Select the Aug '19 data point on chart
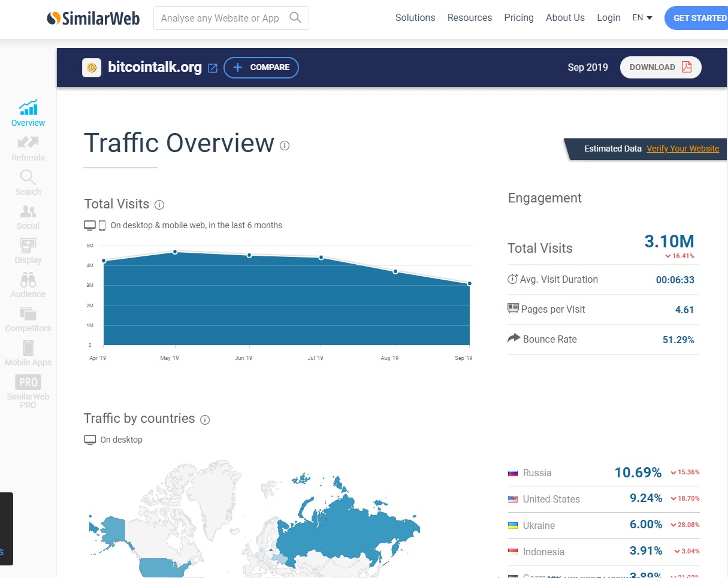The height and width of the screenshot is (578, 728). tap(395, 271)
